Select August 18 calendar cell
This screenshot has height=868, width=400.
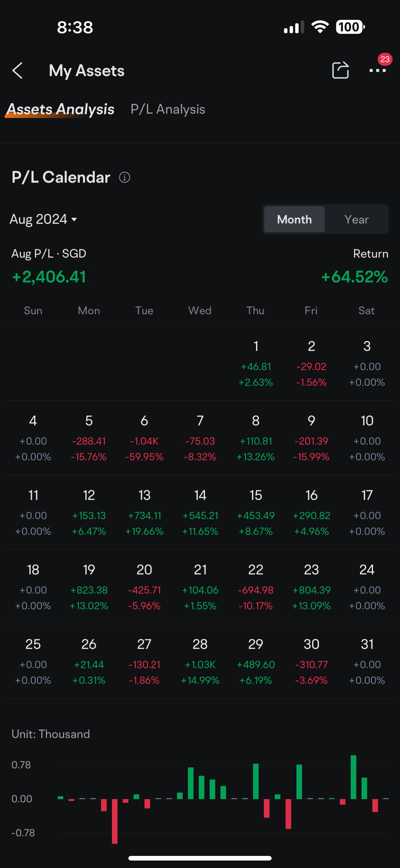pos(33,587)
